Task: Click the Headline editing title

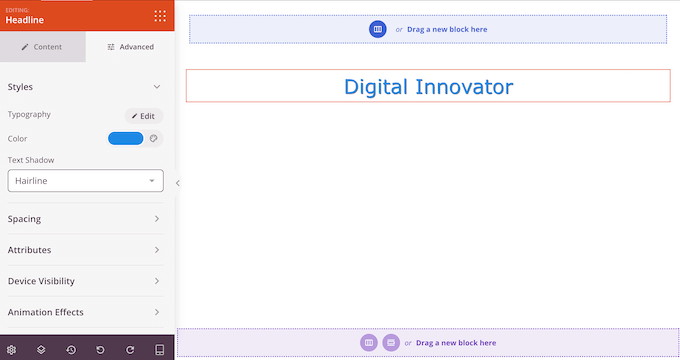Action: [25, 20]
